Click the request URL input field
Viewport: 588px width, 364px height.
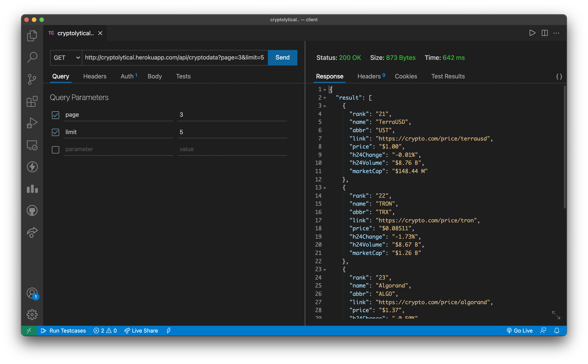click(175, 58)
